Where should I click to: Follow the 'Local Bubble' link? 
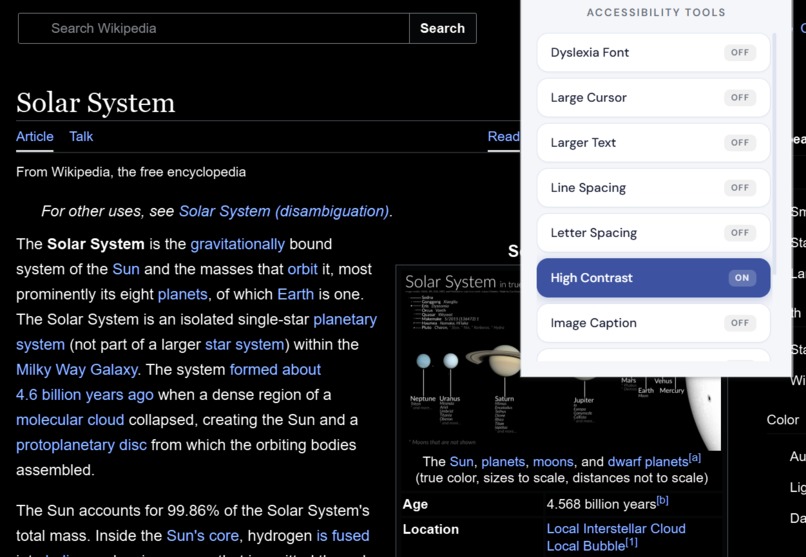click(x=585, y=546)
